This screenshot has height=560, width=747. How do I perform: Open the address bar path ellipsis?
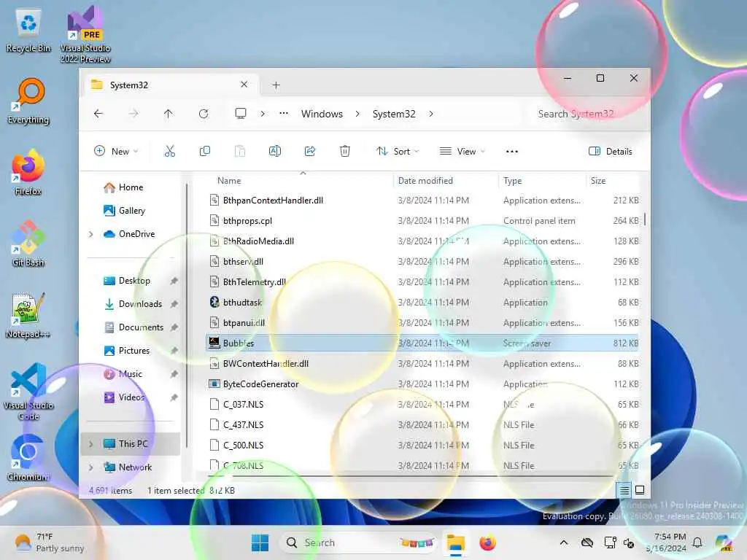click(284, 113)
